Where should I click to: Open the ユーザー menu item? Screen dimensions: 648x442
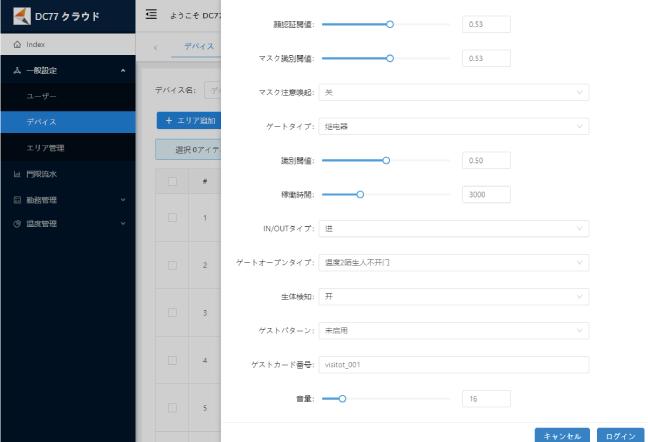coord(42,97)
